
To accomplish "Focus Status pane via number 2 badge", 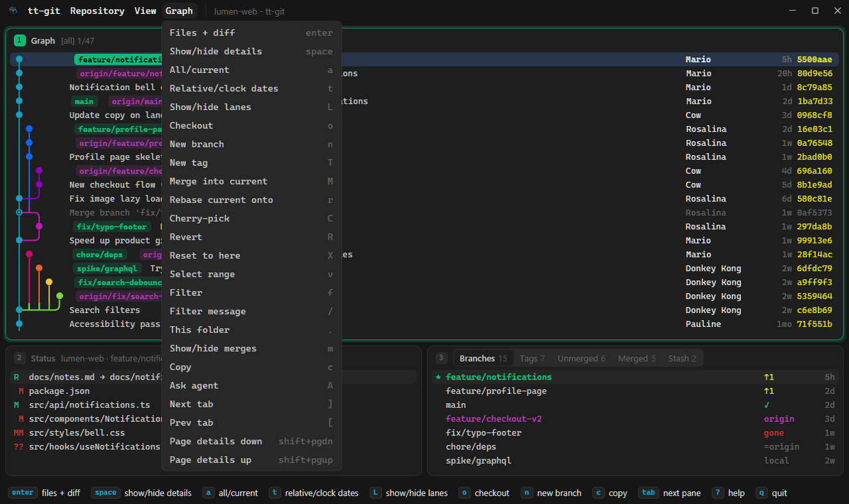I will tap(19, 358).
